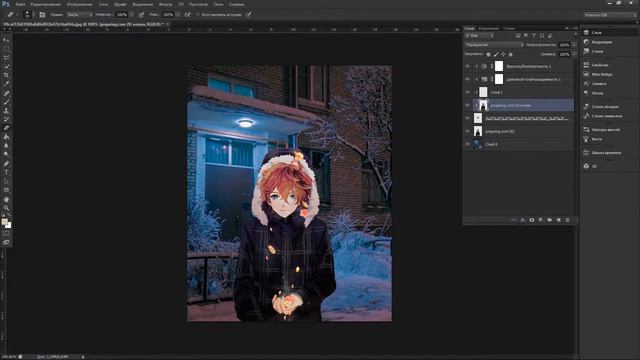Open the blending mode dropdown
Viewport: 640px width, 360px height.
(x=494, y=44)
